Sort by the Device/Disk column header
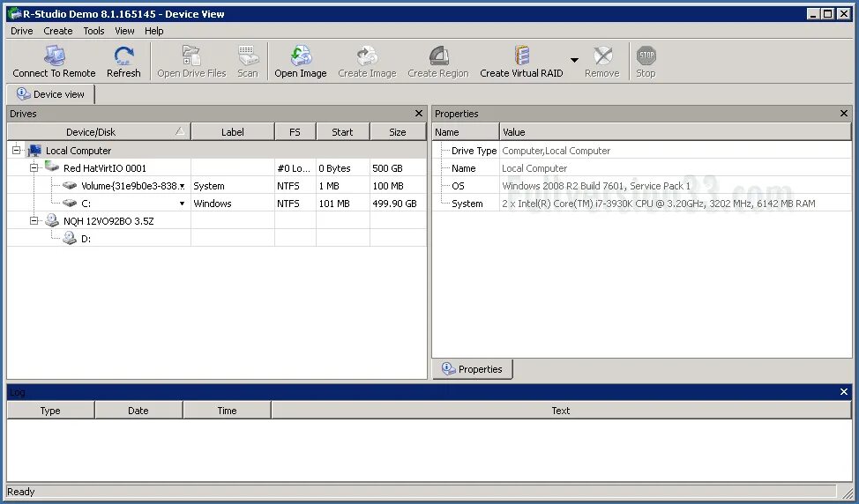859x504 pixels. tap(99, 132)
